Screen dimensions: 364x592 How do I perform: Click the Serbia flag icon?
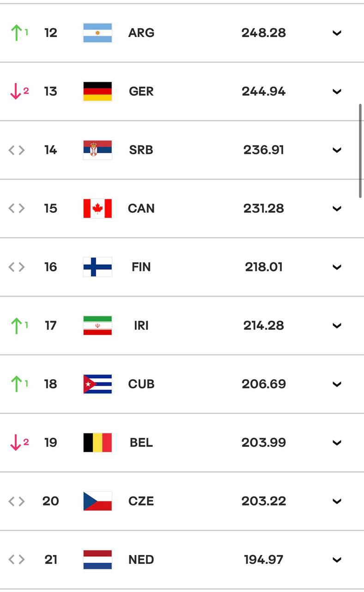tap(97, 150)
